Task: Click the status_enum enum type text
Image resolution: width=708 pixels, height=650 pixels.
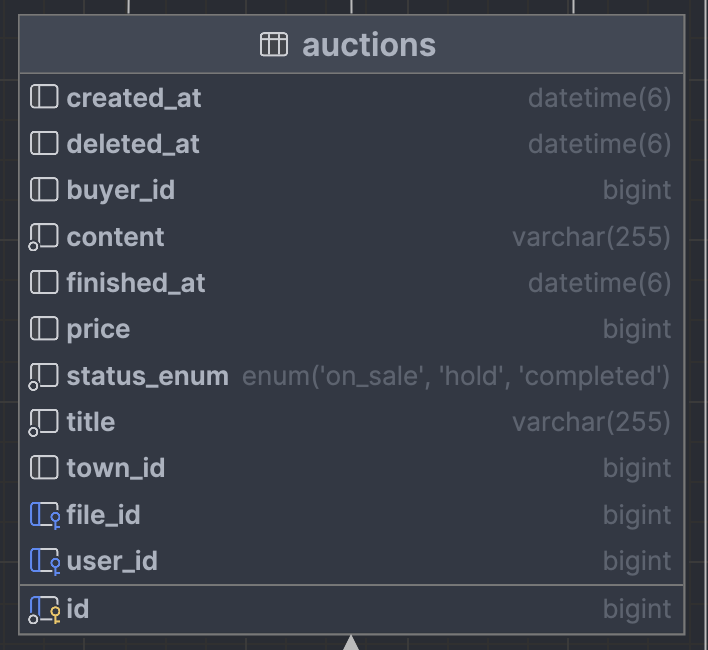Action: pos(456,376)
